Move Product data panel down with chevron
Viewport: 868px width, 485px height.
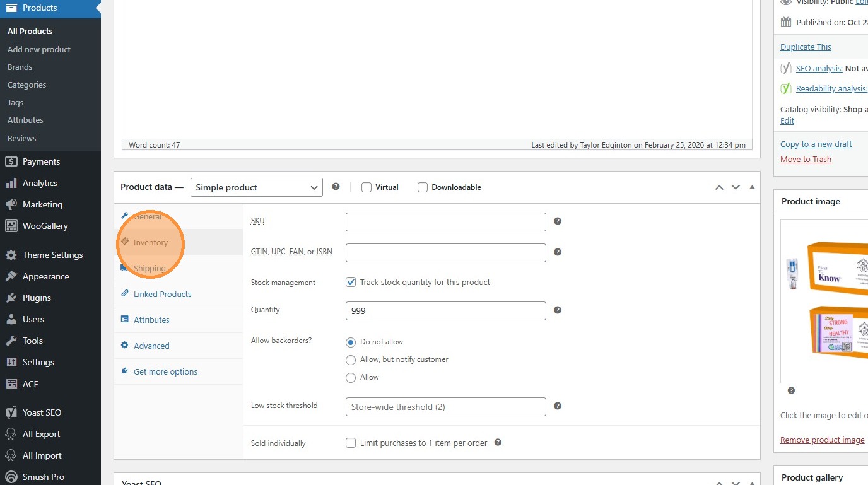point(736,187)
